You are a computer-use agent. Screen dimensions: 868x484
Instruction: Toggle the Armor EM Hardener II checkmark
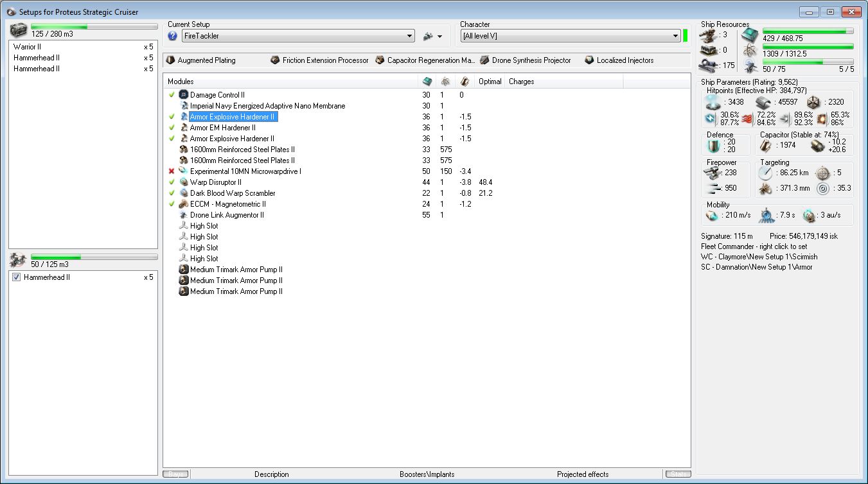[x=172, y=128]
